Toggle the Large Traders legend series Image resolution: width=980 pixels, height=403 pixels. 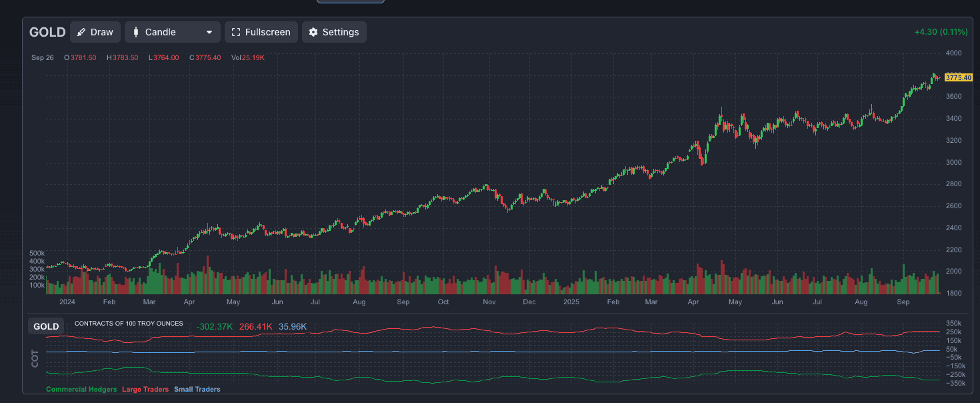[x=145, y=389]
